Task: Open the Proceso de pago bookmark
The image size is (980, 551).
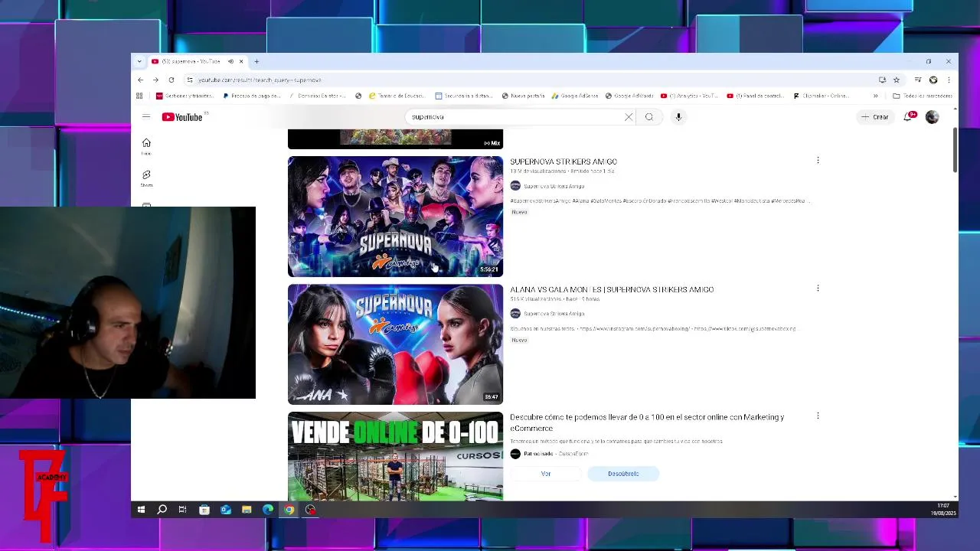Action: click(x=252, y=96)
